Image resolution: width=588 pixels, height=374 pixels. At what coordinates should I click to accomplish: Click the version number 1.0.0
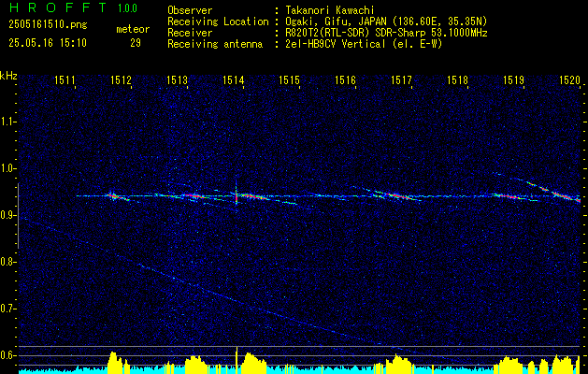tap(127, 7)
